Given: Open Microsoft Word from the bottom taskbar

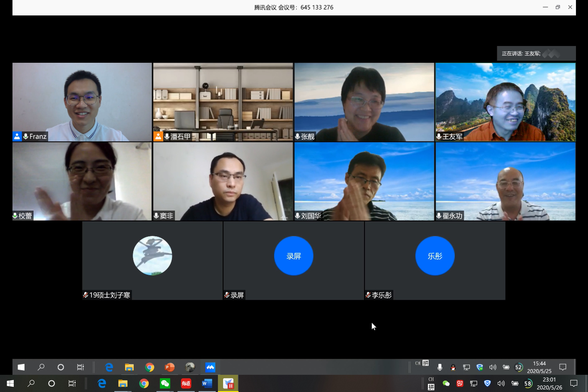Looking at the screenshot, I should [207, 383].
